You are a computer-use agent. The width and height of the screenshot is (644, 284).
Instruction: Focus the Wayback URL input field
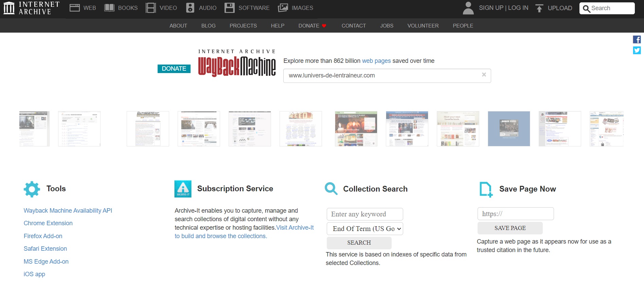pos(387,76)
